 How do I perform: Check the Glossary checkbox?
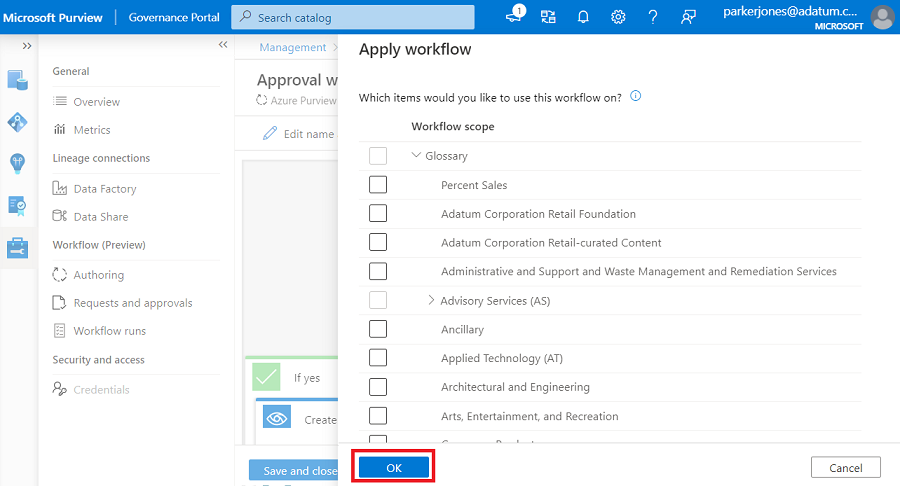click(378, 155)
